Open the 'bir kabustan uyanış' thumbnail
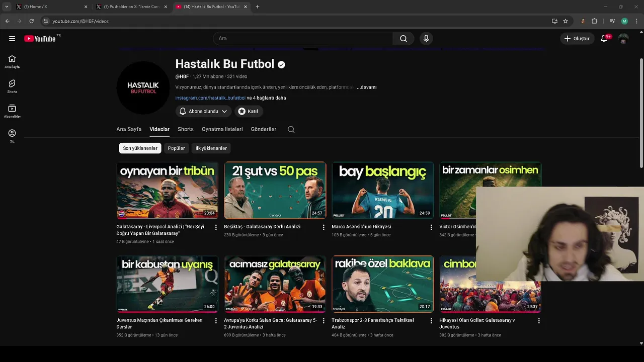The image size is (644, 362). click(x=167, y=284)
